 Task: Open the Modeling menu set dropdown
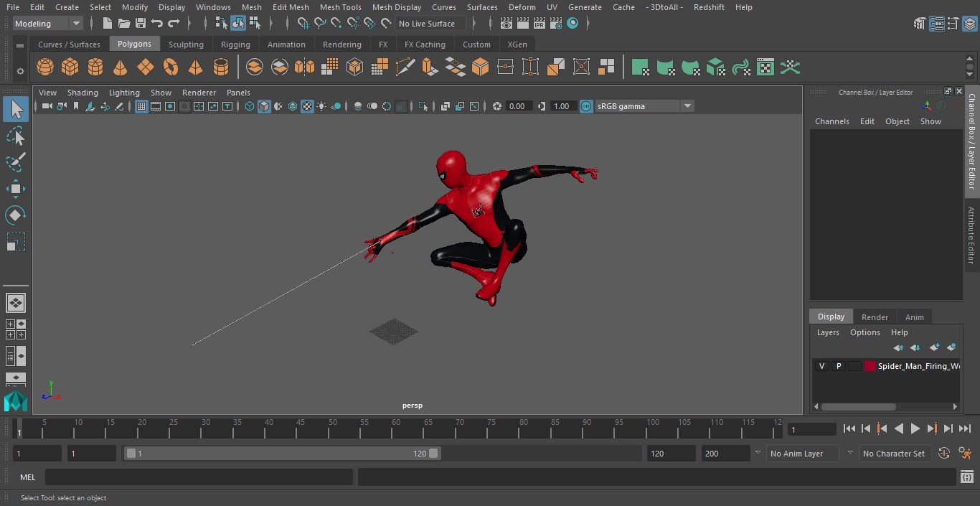(48, 24)
